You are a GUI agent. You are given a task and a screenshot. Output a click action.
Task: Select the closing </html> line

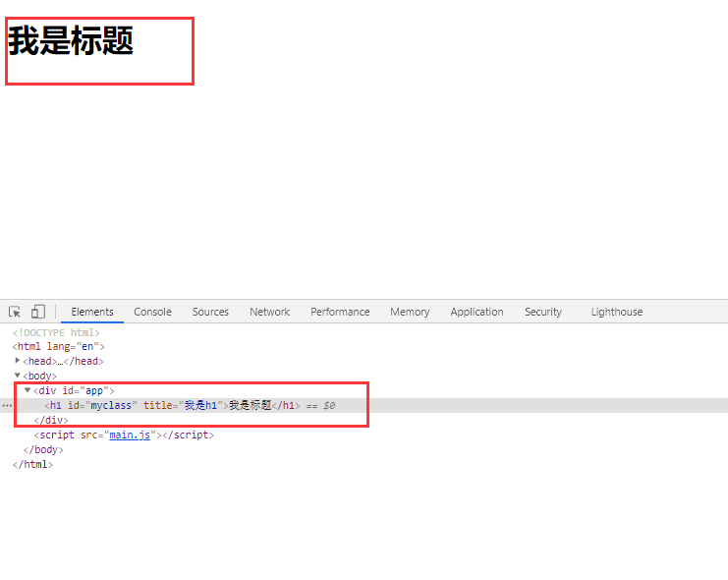tap(32, 464)
